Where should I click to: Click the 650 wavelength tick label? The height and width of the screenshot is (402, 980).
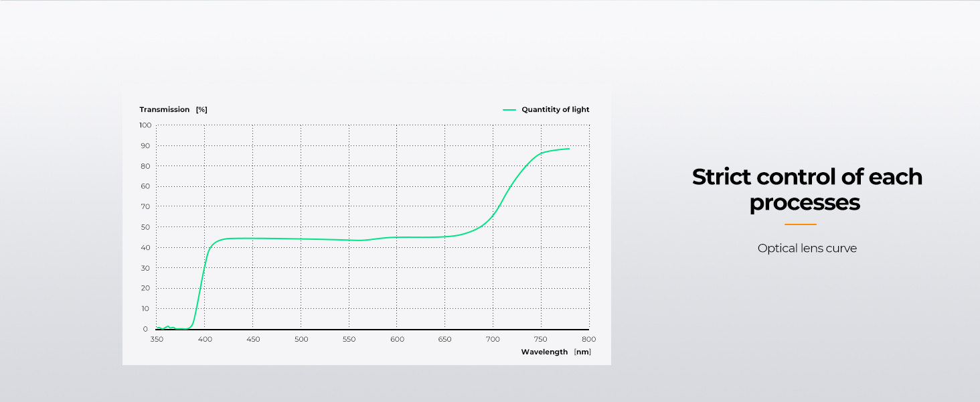pyautogui.click(x=445, y=340)
